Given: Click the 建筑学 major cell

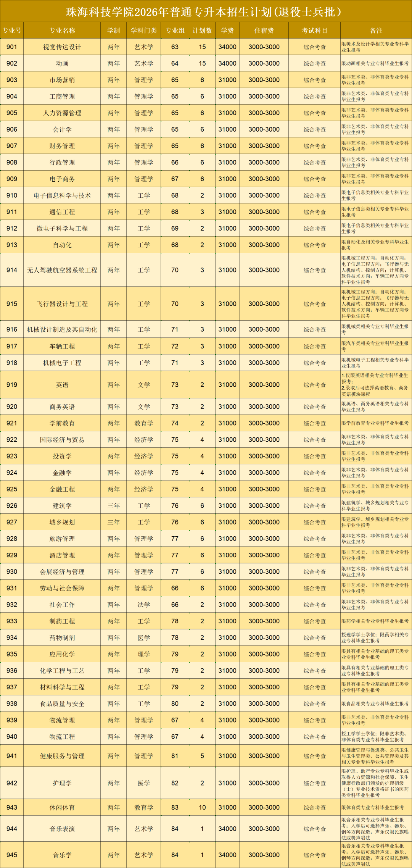Looking at the screenshot, I should pos(62,505).
